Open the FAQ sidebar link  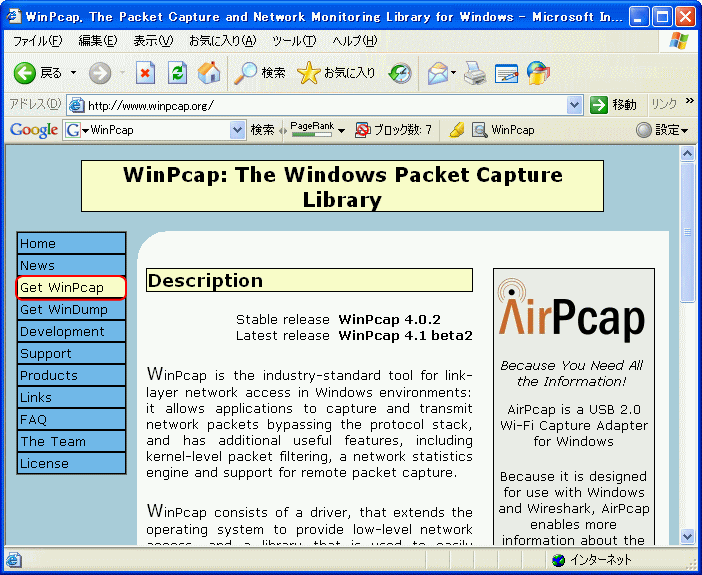[71, 419]
